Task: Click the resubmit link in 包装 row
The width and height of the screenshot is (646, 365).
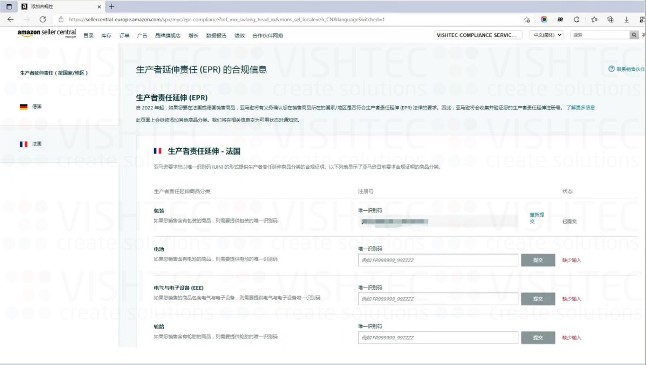Action: coord(536,218)
